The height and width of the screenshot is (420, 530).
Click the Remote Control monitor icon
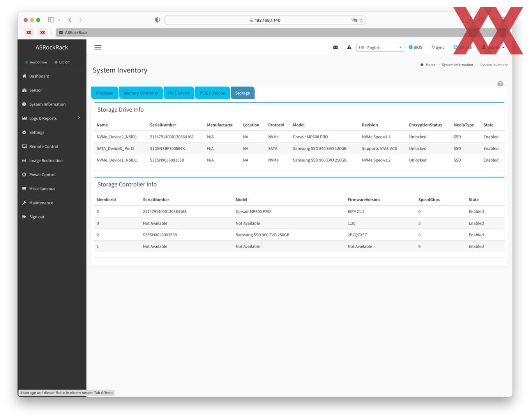[24, 146]
